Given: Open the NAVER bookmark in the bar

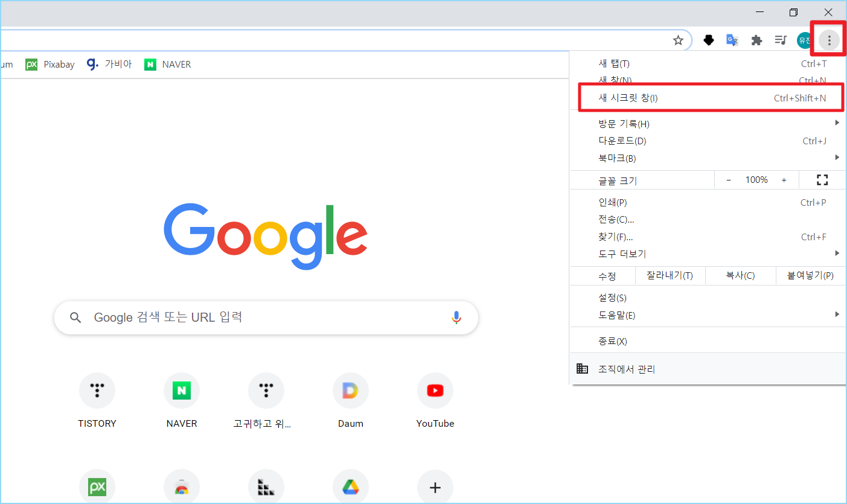Looking at the screenshot, I should [x=168, y=64].
